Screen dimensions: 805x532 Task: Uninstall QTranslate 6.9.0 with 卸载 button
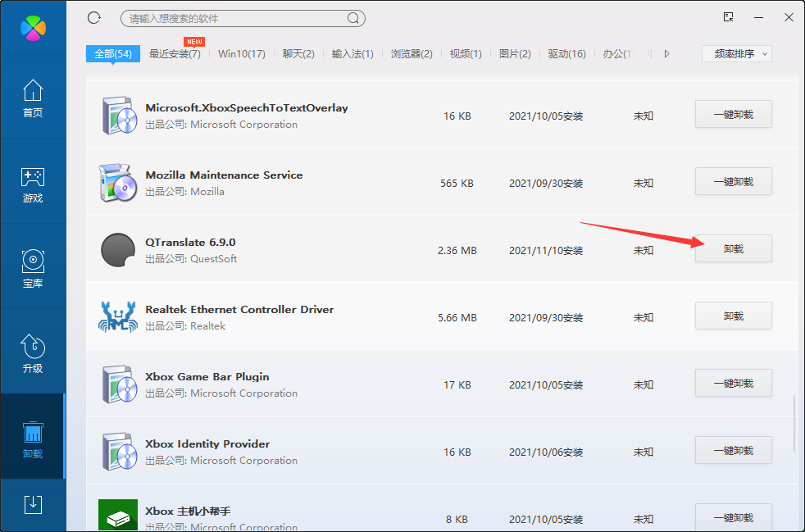[734, 248]
